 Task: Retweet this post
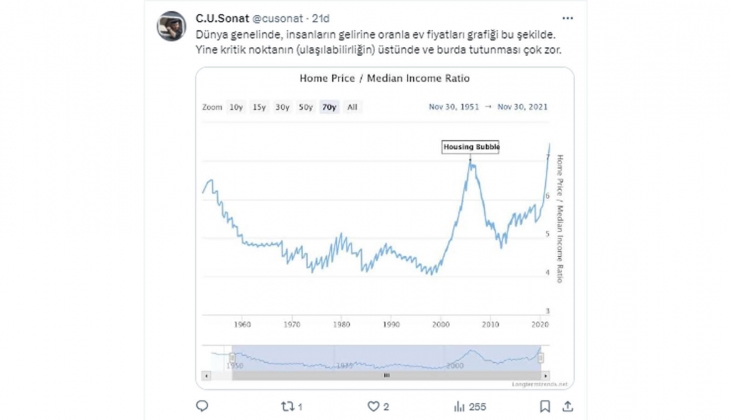(x=288, y=406)
